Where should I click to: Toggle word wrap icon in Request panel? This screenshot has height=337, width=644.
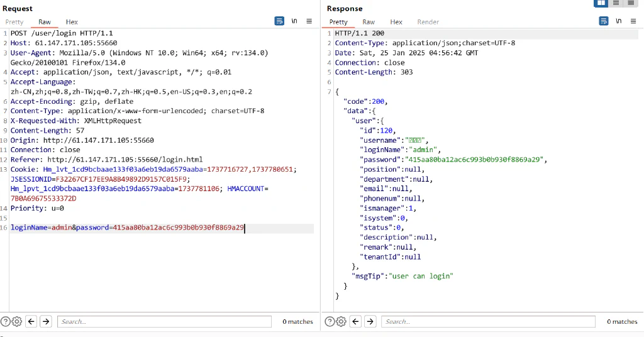pyautogui.click(x=279, y=21)
